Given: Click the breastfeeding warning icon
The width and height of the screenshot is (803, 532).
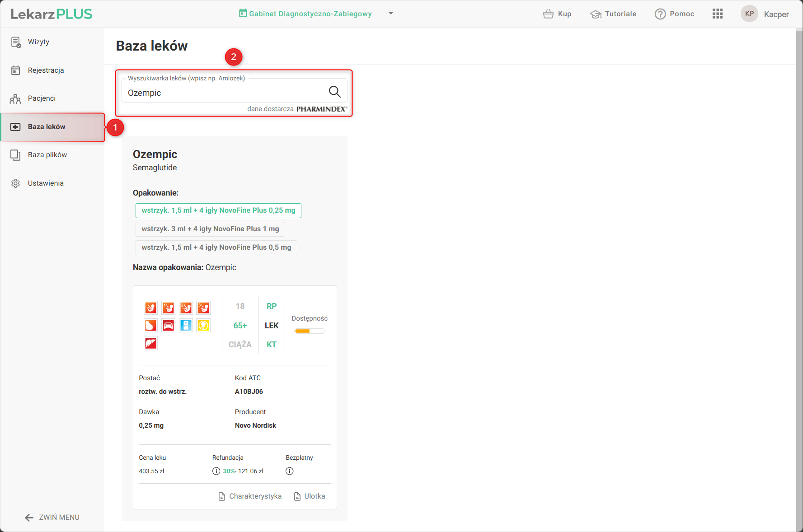Looking at the screenshot, I should [151, 326].
